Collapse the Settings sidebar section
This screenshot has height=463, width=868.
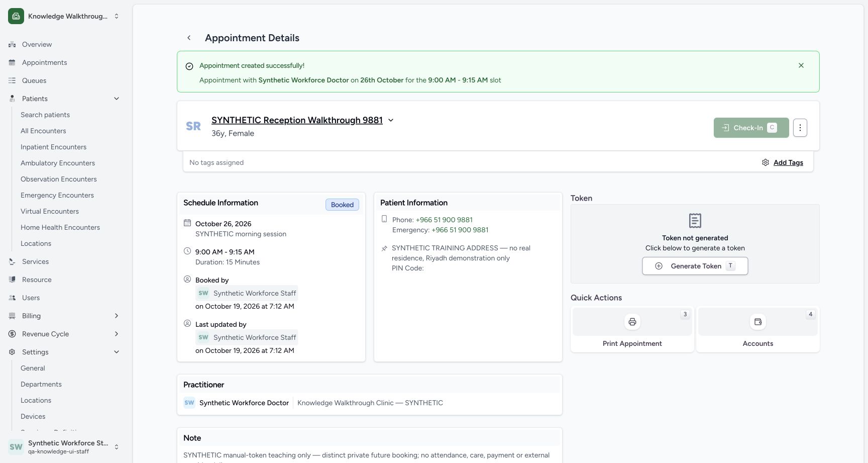(x=64, y=352)
